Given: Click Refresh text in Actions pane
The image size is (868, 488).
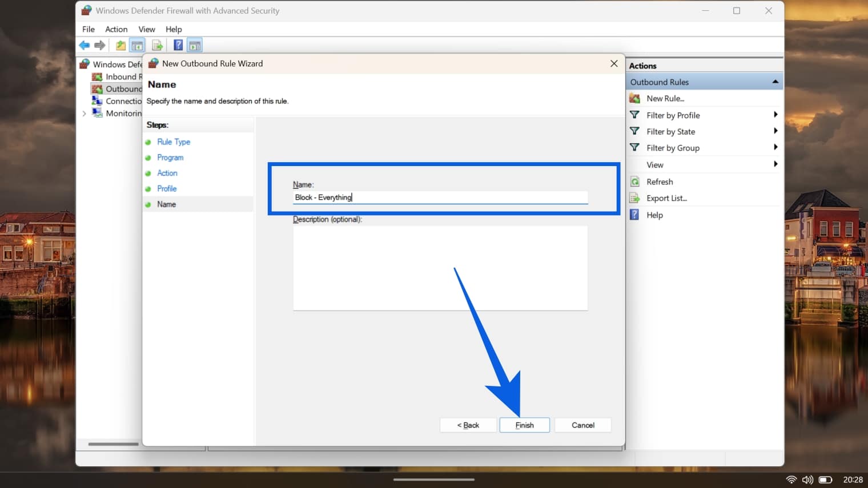Looking at the screenshot, I should pos(660,182).
